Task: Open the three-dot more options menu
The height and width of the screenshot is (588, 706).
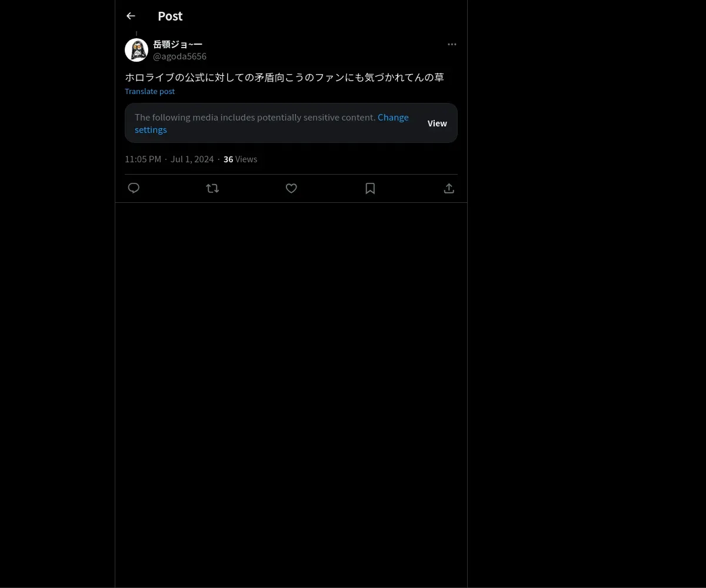Action: (452, 44)
